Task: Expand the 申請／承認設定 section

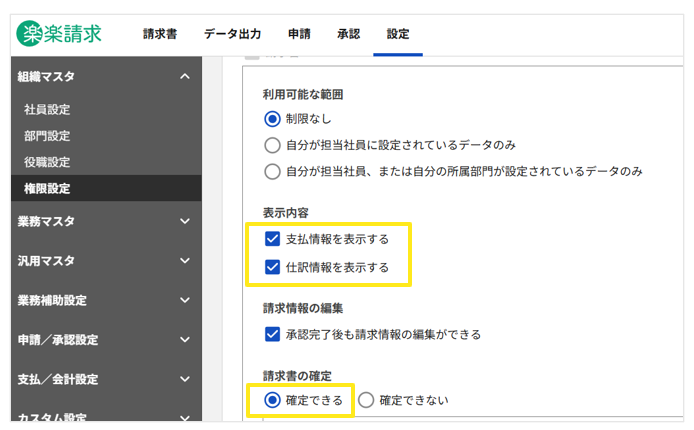Action: tap(184, 340)
